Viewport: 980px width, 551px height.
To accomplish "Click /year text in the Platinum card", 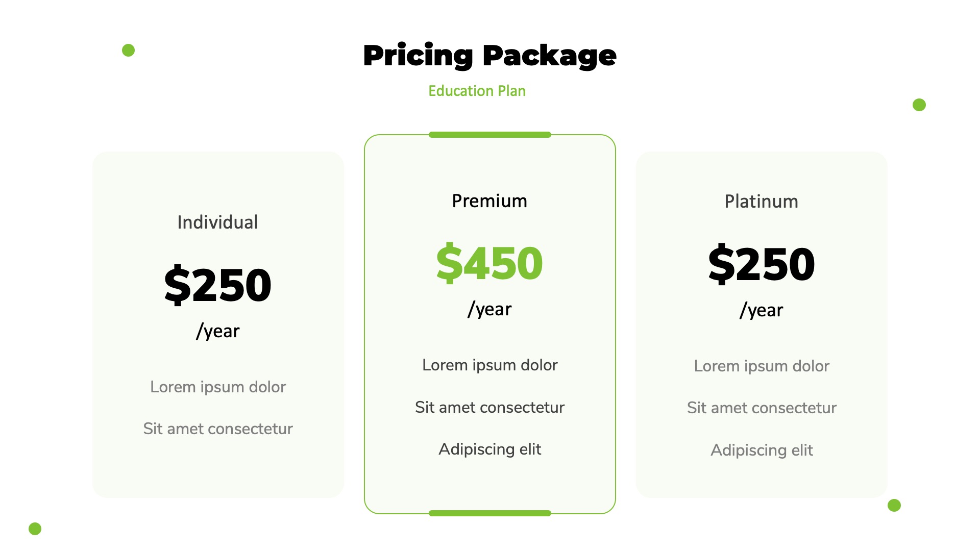I will point(761,310).
